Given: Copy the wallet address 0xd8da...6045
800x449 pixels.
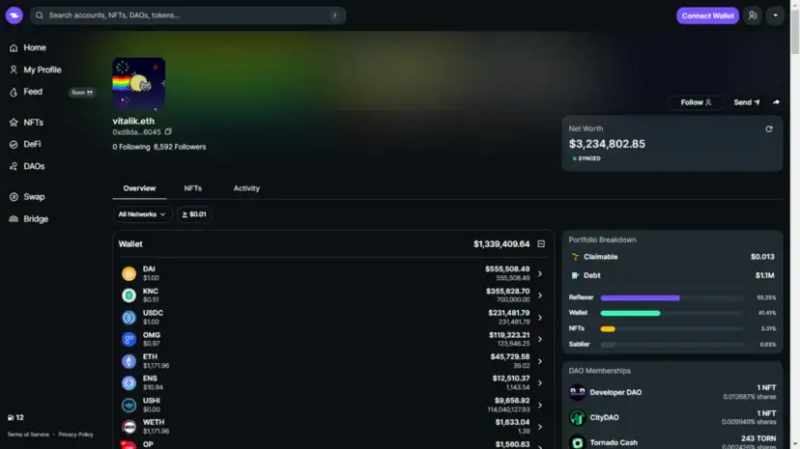Looking at the screenshot, I should (x=168, y=132).
